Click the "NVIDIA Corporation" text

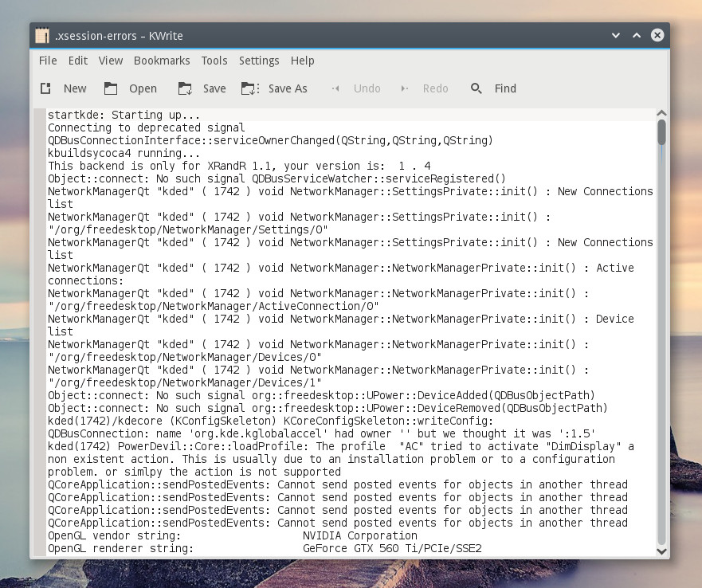point(360,535)
